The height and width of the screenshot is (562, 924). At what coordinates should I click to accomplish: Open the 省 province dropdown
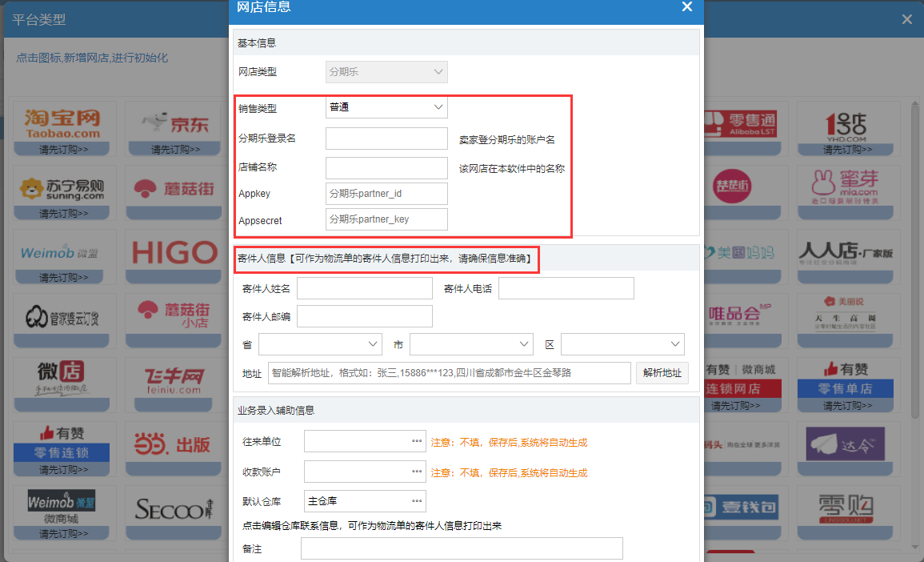click(x=320, y=344)
